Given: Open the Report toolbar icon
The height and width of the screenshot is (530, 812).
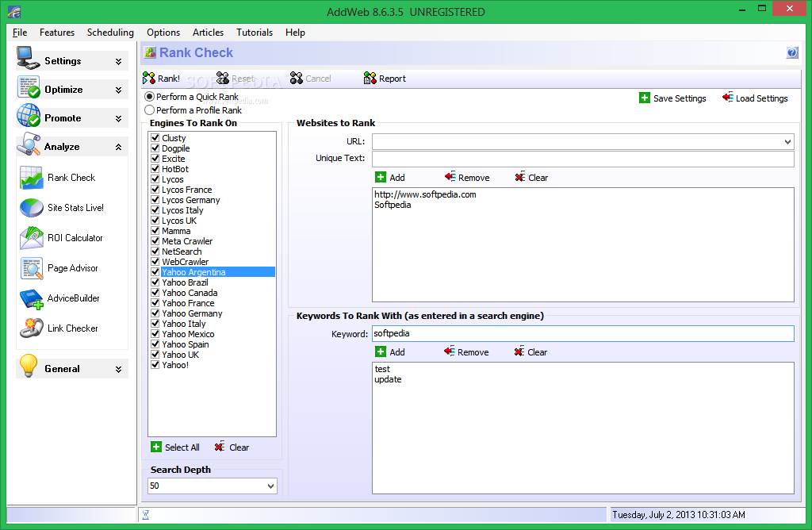Looking at the screenshot, I should pos(370,79).
